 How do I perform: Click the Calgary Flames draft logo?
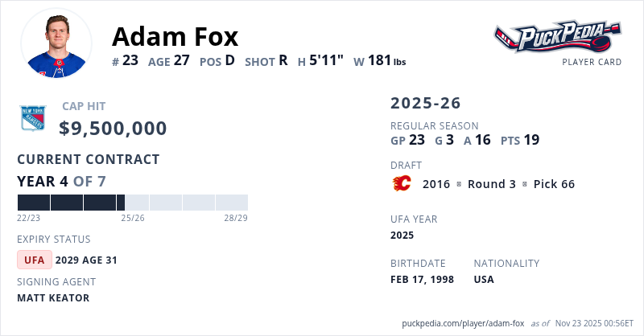point(400,184)
